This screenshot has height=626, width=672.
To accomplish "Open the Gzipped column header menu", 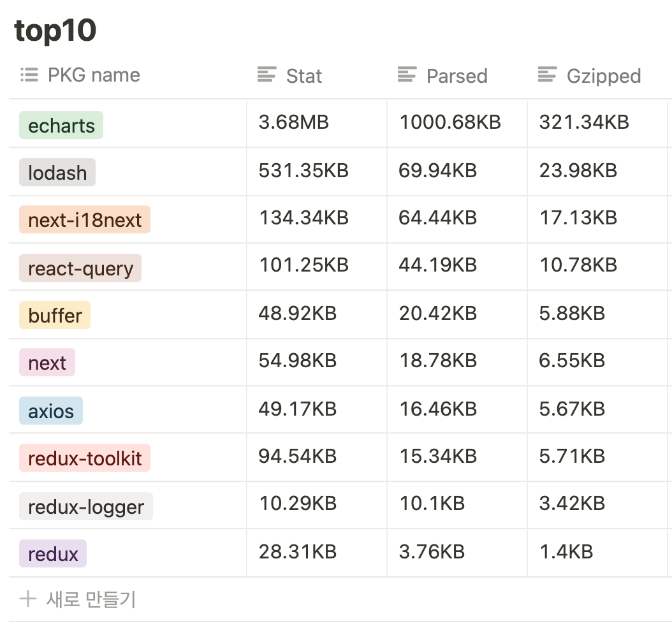I will pos(597,75).
